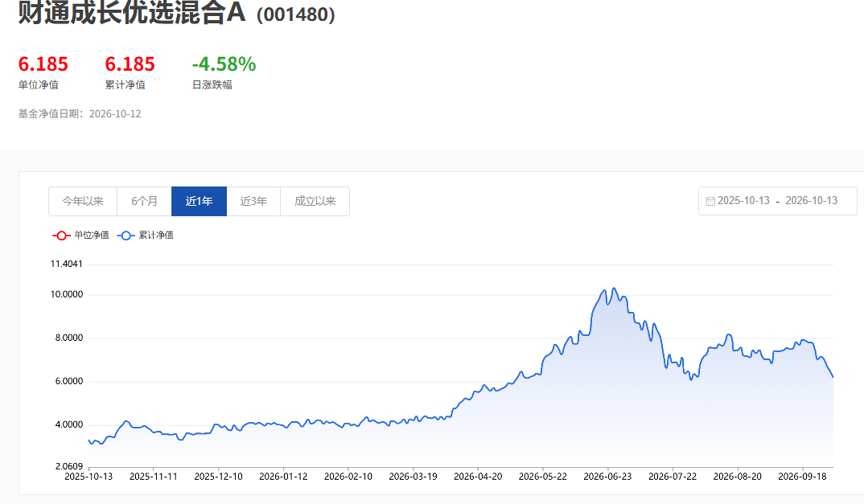Click the -4.58% daily change value
Image resolution: width=864 pixels, height=504 pixels.
pos(224,64)
